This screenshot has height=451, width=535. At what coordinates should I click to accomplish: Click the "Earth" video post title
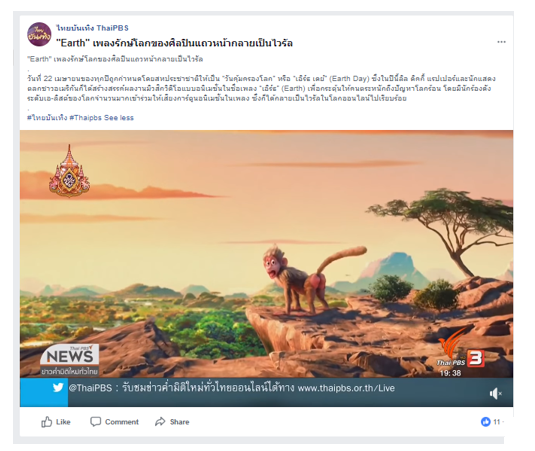[174, 43]
